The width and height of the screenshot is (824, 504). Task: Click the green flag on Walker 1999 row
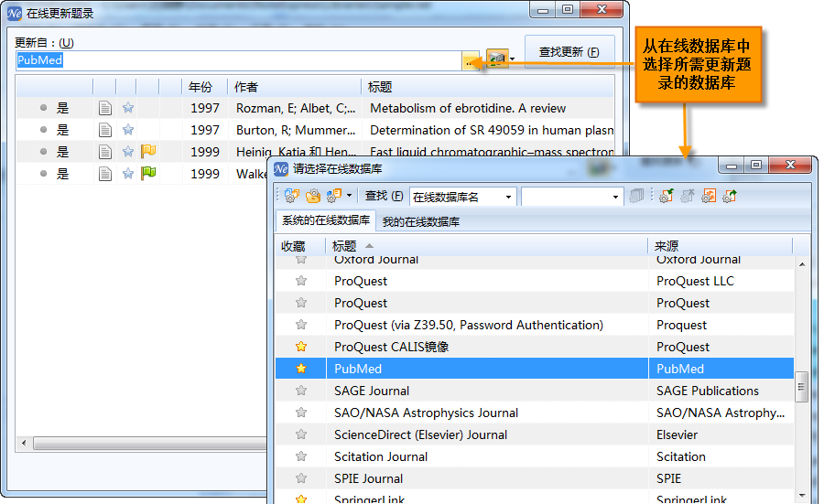[x=148, y=173]
